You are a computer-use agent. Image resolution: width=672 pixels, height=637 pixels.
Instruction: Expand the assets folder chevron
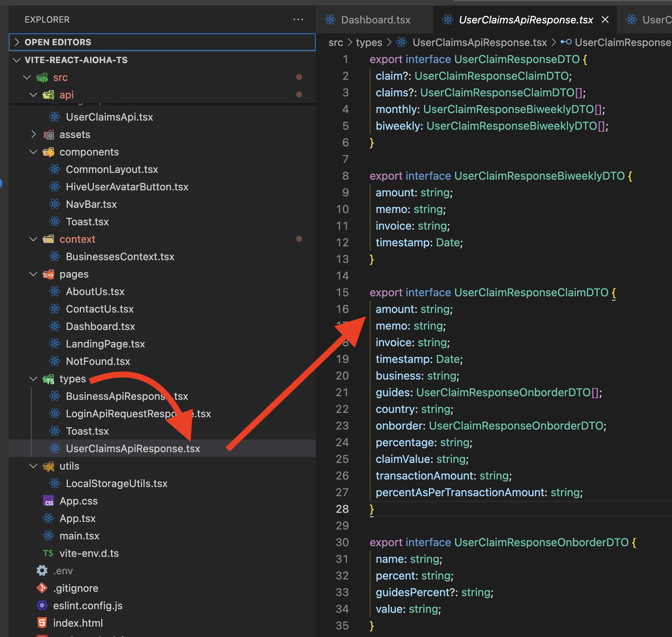(x=33, y=134)
